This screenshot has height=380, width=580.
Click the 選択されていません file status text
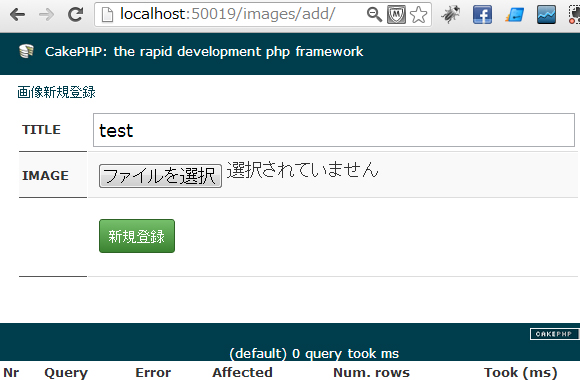pyautogui.click(x=302, y=169)
